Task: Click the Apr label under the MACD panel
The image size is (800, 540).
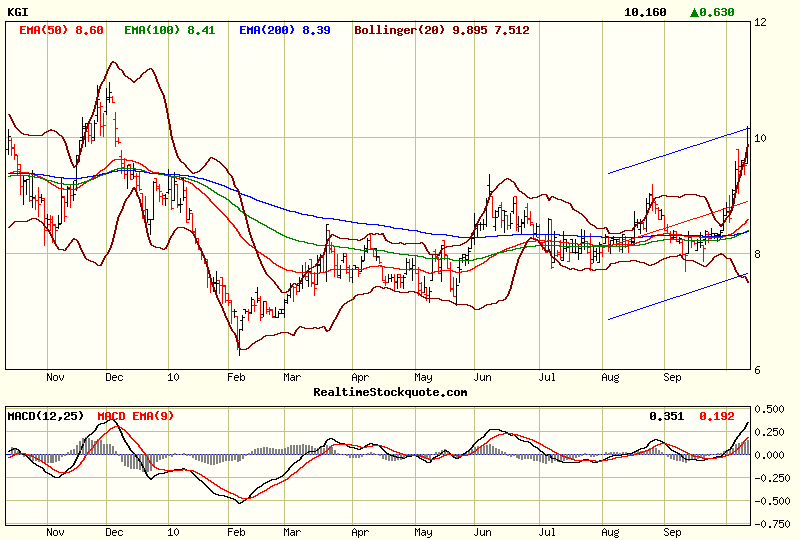Action: click(360, 532)
